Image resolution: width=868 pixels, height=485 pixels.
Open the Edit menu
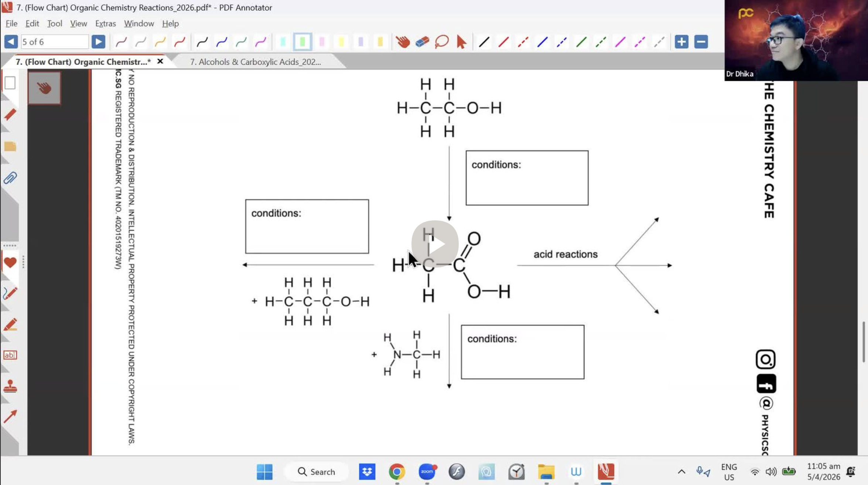[32, 23]
